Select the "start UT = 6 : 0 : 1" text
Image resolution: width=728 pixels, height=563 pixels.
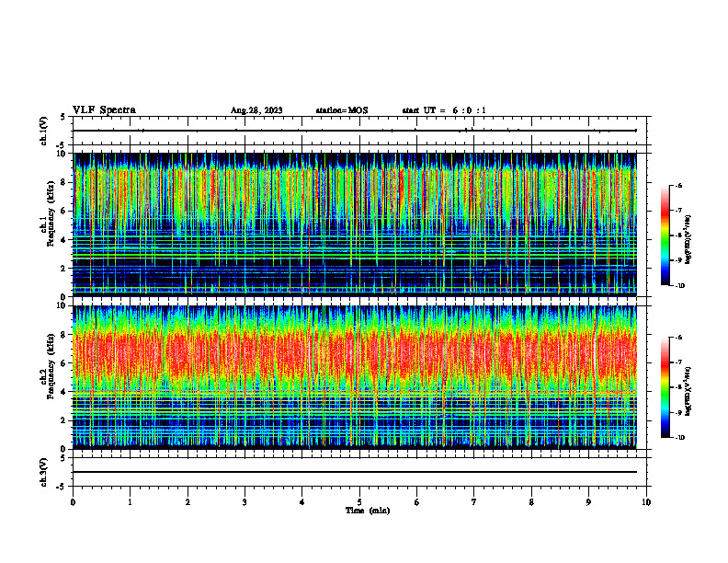click(444, 110)
